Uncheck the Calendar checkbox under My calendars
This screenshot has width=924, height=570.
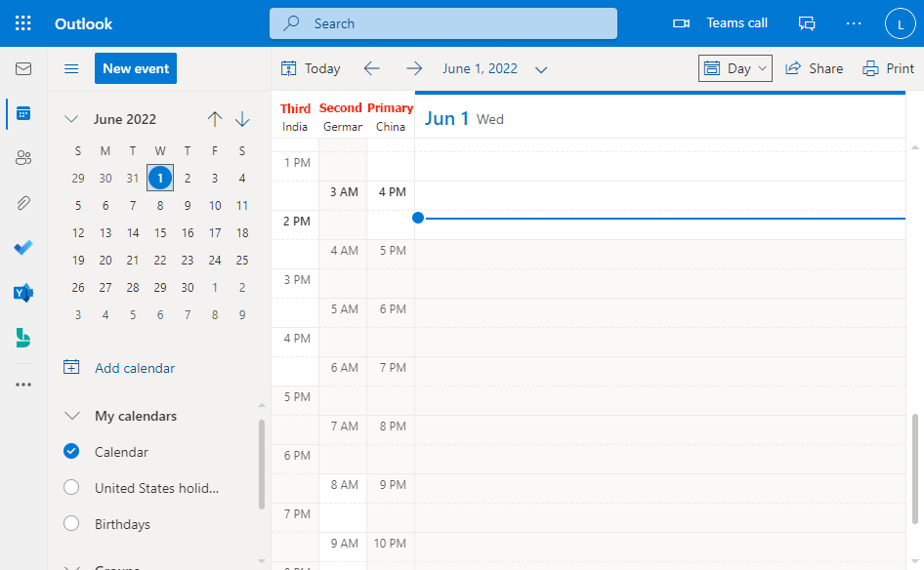pos(71,452)
